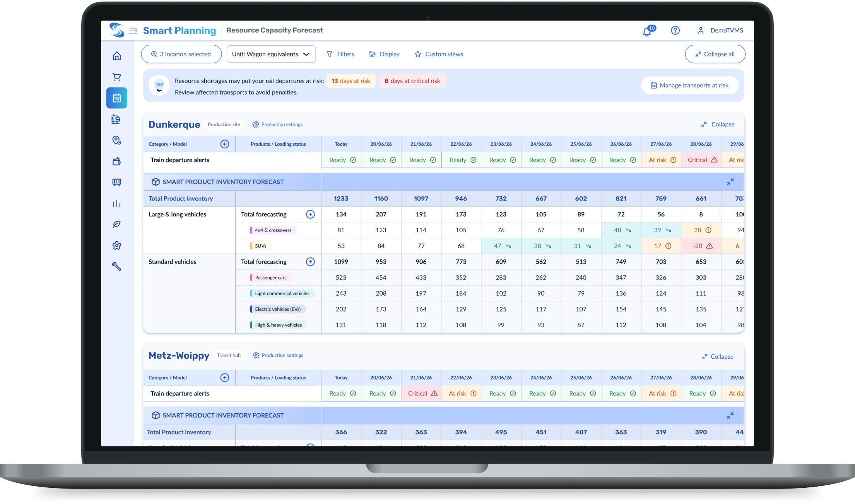855x504 pixels.
Task: Open the location pin sidebar icon
Action: click(117, 140)
